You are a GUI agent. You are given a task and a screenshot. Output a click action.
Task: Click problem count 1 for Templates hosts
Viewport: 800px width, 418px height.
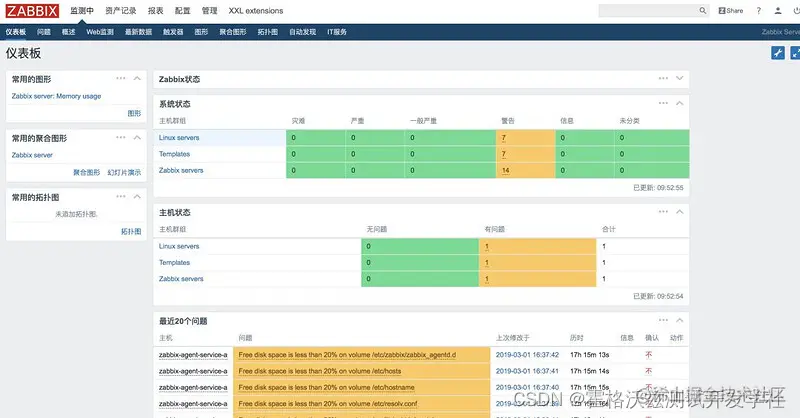487,262
